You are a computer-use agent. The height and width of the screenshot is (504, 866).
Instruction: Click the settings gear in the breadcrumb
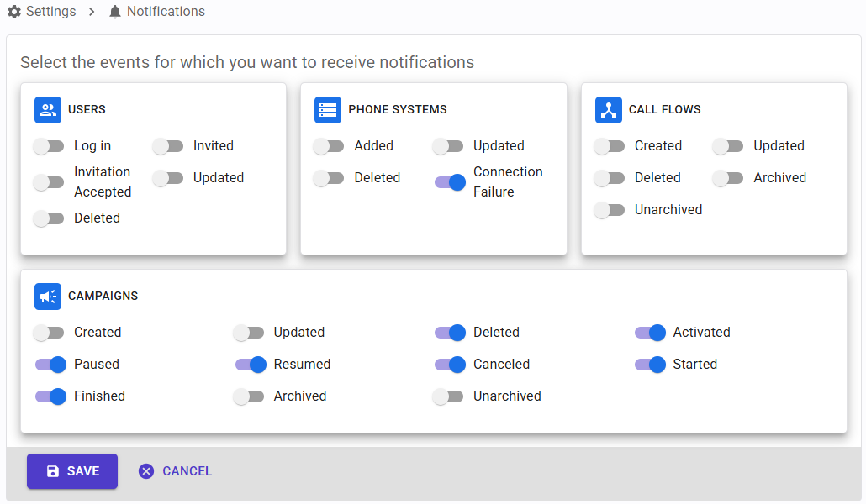pyautogui.click(x=13, y=11)
